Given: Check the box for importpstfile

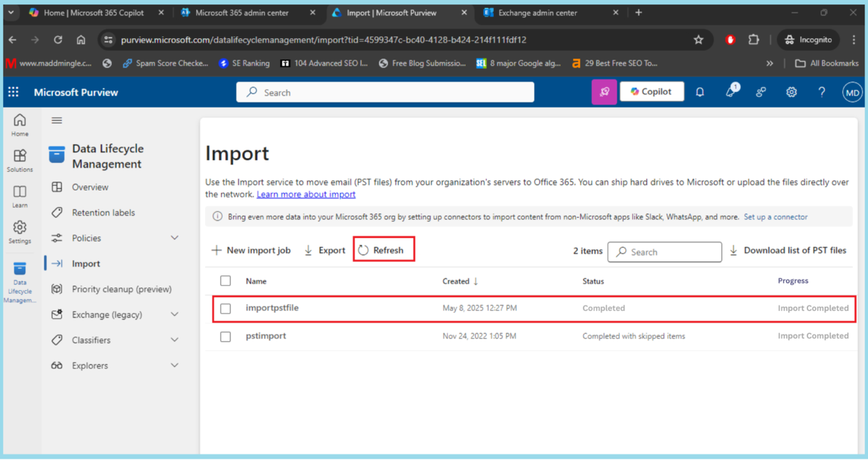Looking at the screenshot, I should tap(225, 308).
